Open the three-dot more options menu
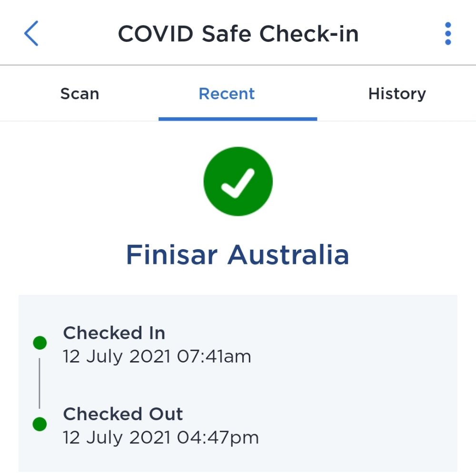The image size is (476, 474). pyautogui.click(x=447, y=34)
